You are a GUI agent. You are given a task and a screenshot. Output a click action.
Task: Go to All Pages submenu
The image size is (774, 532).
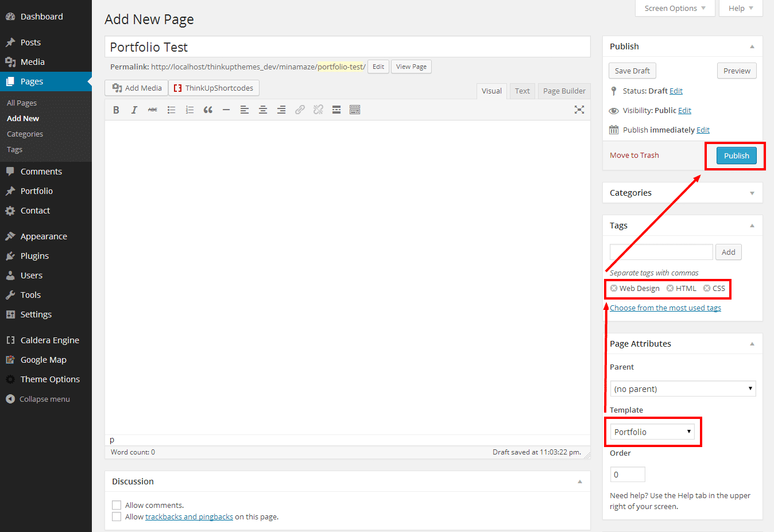(x=22, y=103)
